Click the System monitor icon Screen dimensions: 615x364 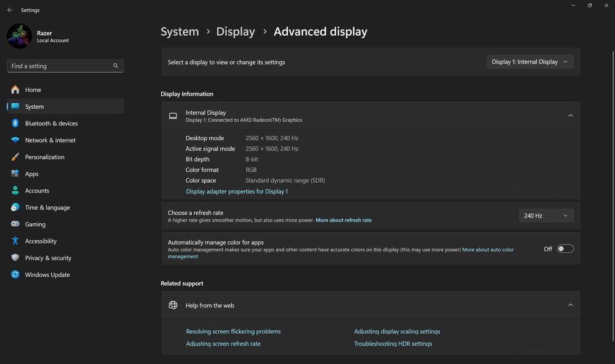15,106
